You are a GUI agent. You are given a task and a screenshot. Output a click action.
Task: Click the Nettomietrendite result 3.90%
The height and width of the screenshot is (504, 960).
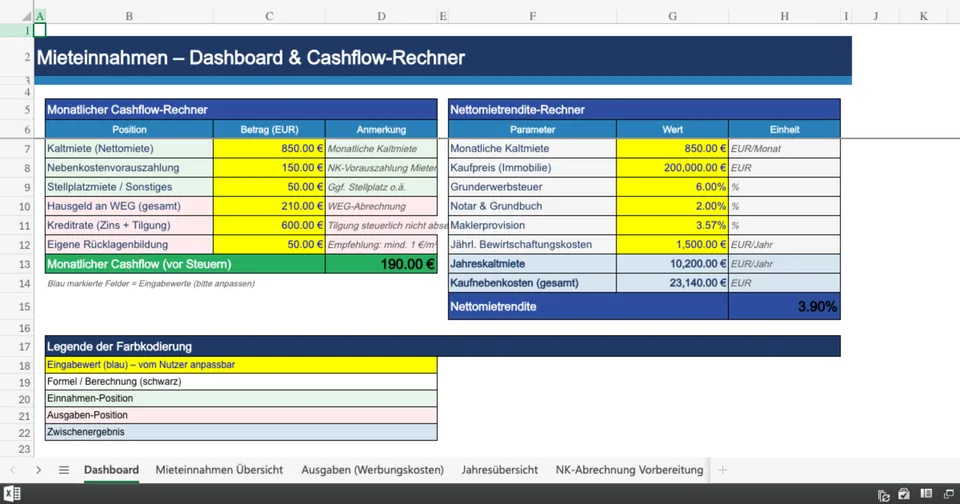784,306
